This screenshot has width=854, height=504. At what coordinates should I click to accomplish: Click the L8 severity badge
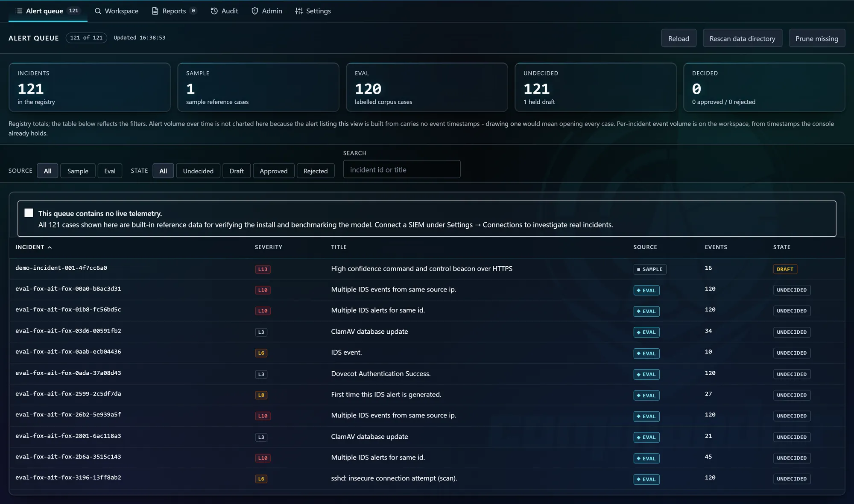coord(261,395)
